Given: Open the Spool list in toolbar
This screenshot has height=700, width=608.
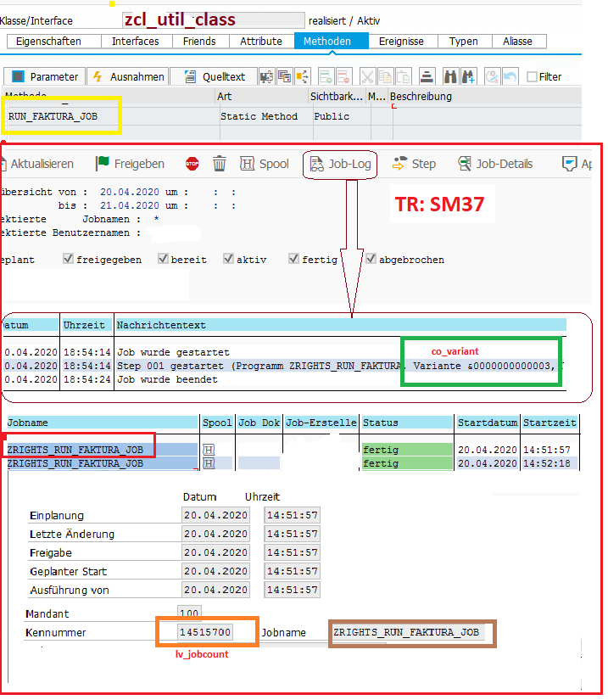Looking at the screenshot, I should [265, 164].
